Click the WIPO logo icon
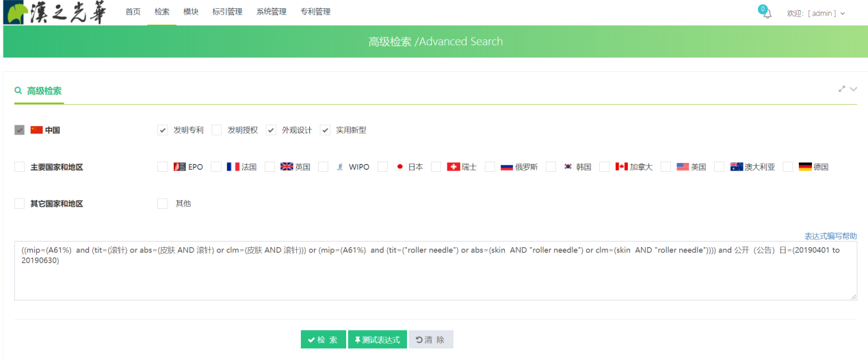Viewport: 868px width, 360px height. click(x=340, y=167)
